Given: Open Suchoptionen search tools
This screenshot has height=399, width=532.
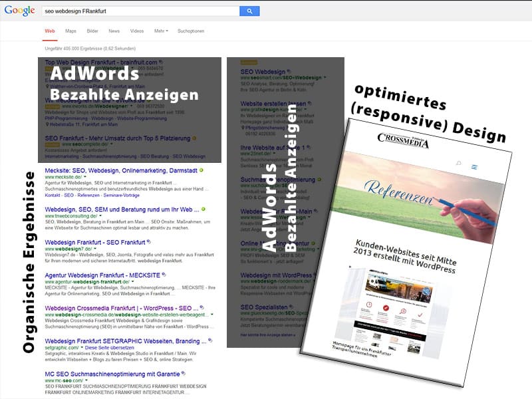Looking at the screenshot, I should click(191, 31).
